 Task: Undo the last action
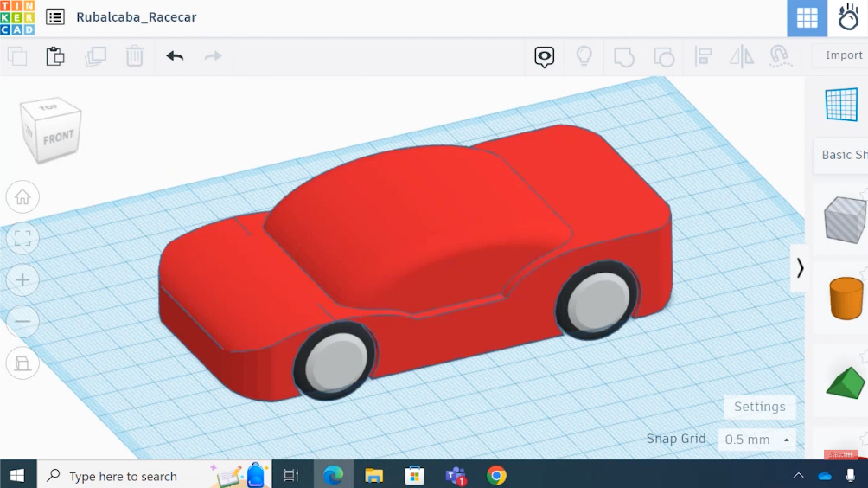point(175,56)
